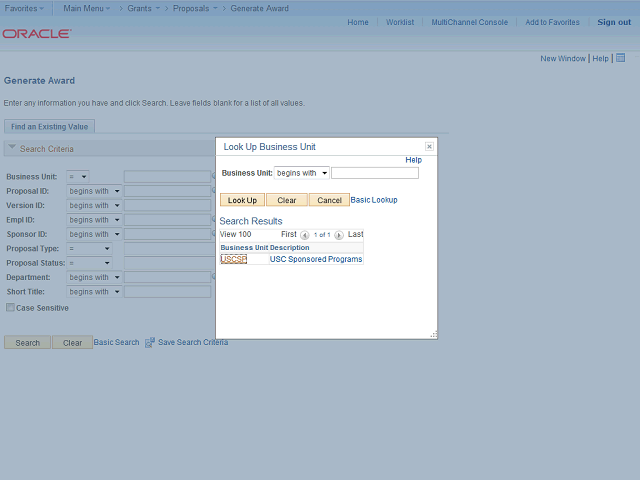Click the Look Up button
Viewport: 640px width, 480px height.
pyautogui.click(x=242, y=200)
